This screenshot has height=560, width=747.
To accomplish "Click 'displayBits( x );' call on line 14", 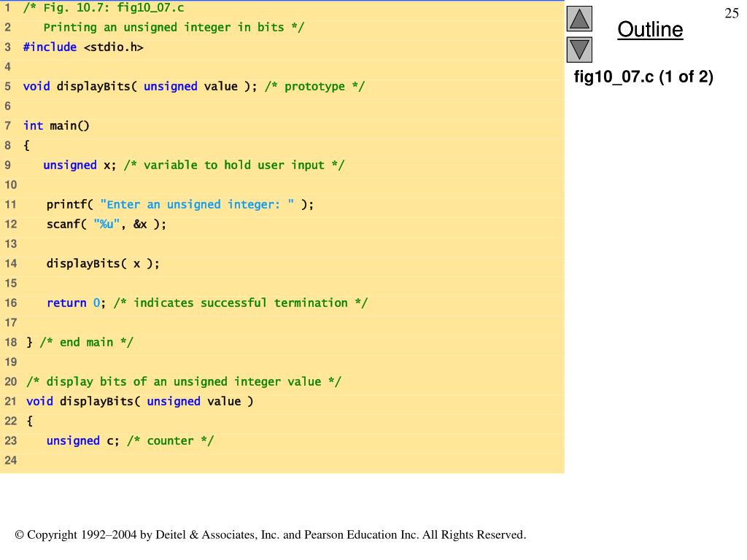I will [x=103, y=264].
